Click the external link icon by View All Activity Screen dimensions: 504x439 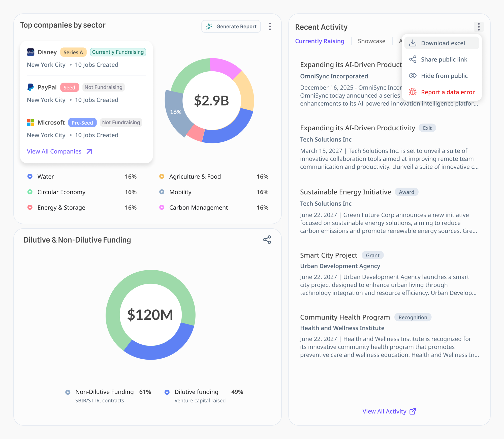click(x=413, y=412)
